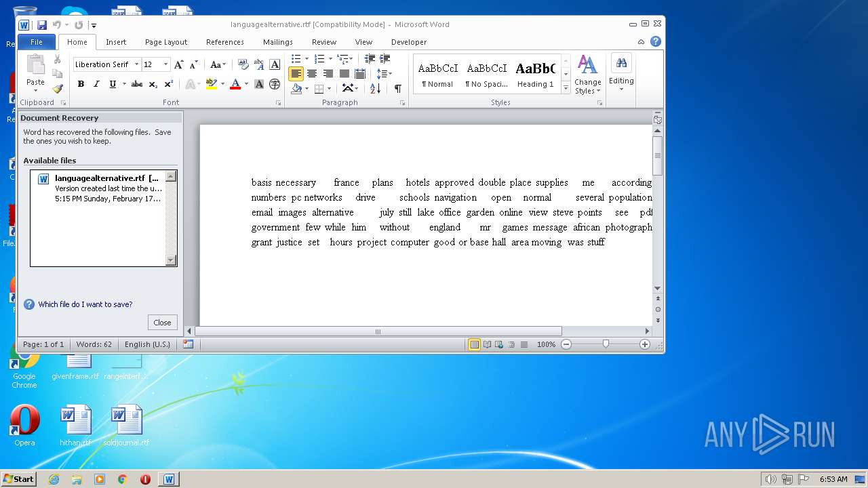
Task: Open Line Spacing dropdown
Action: pyautogui.click(x=384, y=73)
